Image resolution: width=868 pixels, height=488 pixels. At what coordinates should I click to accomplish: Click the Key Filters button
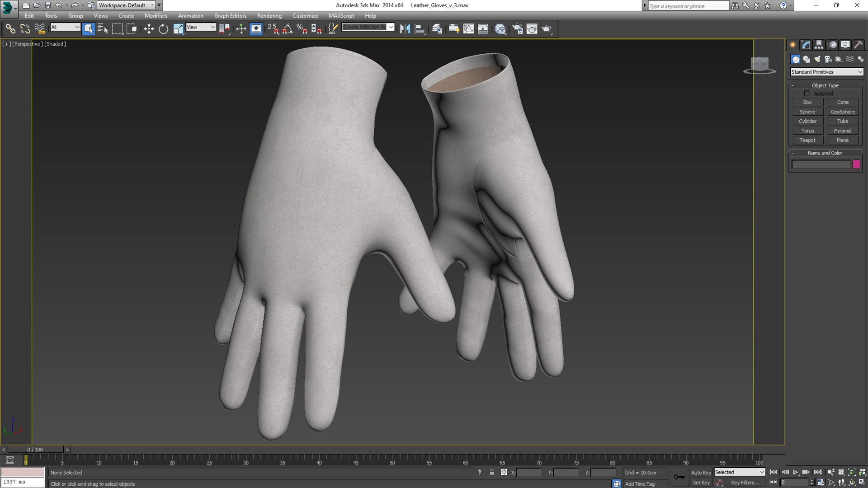click(x=745, y=483)
